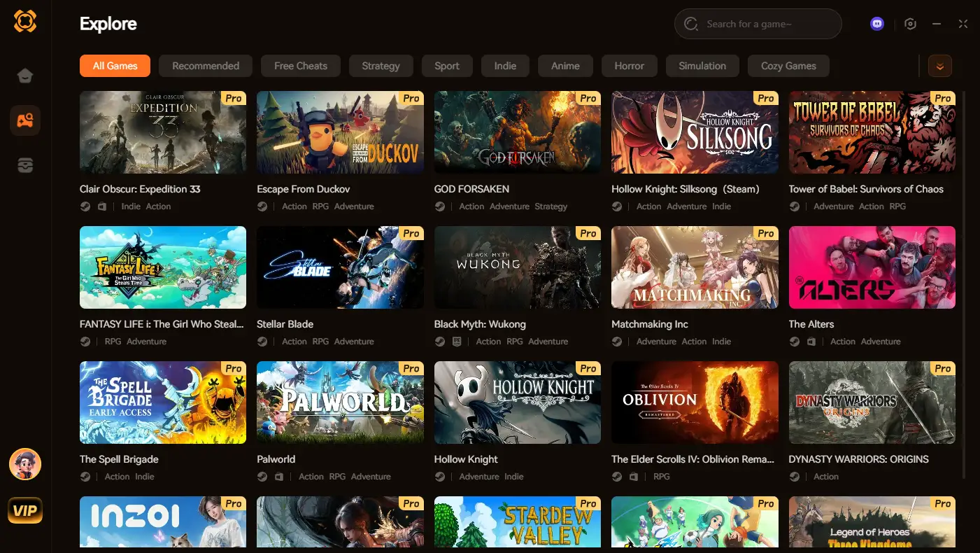The image size is (980, 553).
Task: Click the Palworld game thumbnail
Action: tap(340, 402)
